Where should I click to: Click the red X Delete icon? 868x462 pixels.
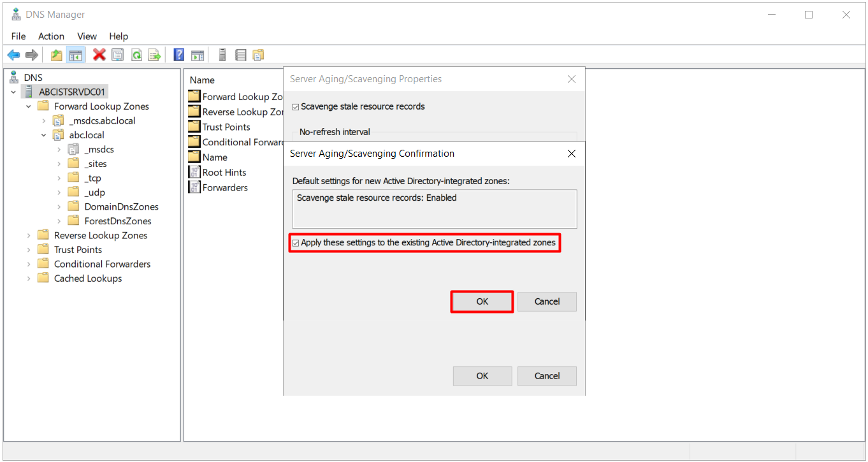coord(99,55)
